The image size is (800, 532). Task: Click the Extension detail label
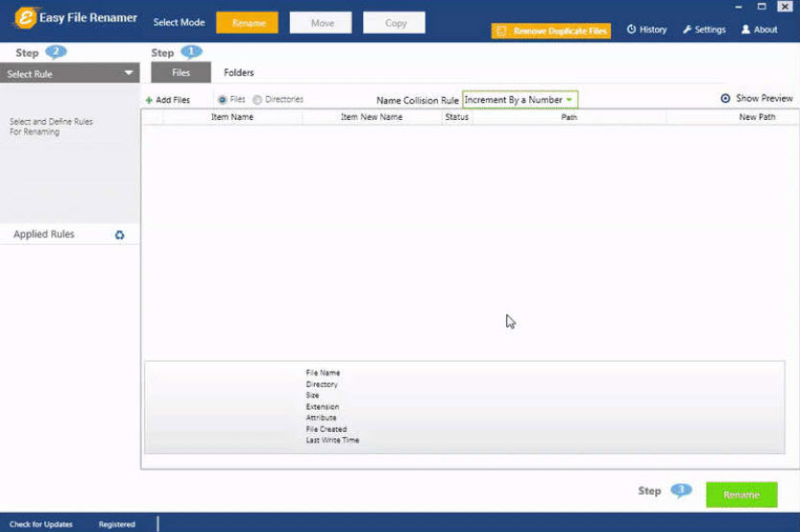pyautogui.click(x=323, y=406)
